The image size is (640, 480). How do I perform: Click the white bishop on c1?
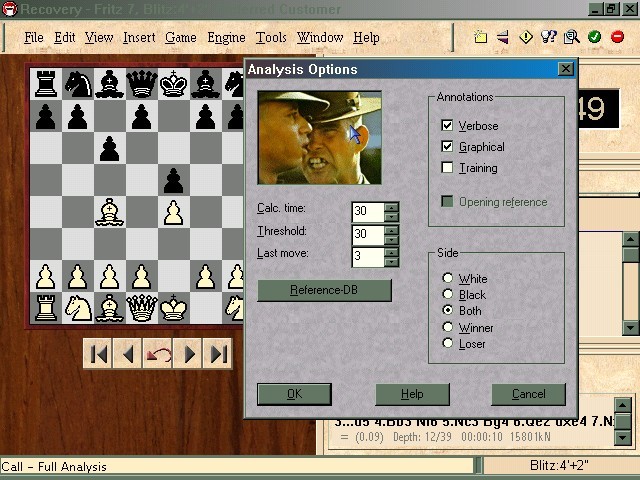pos(109,308)
